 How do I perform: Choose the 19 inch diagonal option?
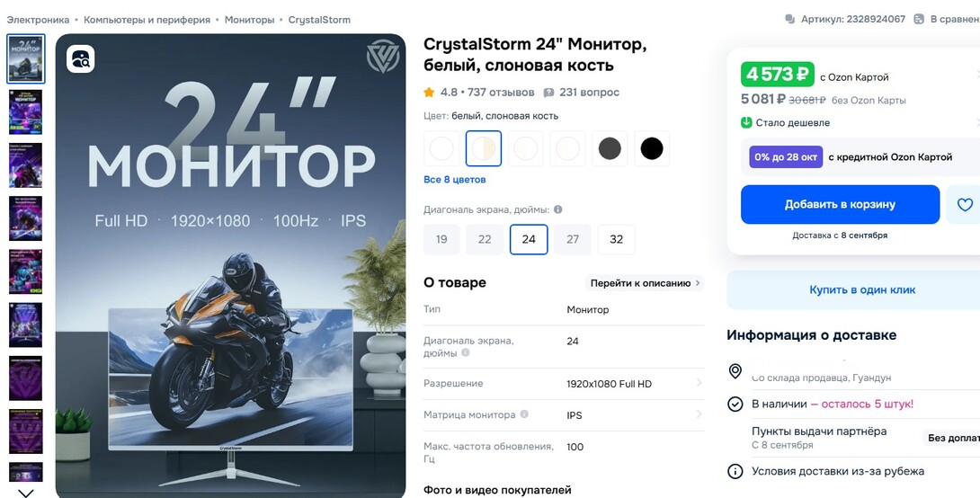[x=441, y=239]
